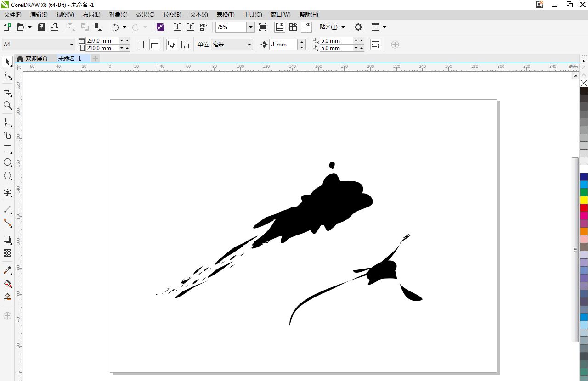588x381 pixels.
Task: Pick the red color swatch
Action: (x=584, y=208)
